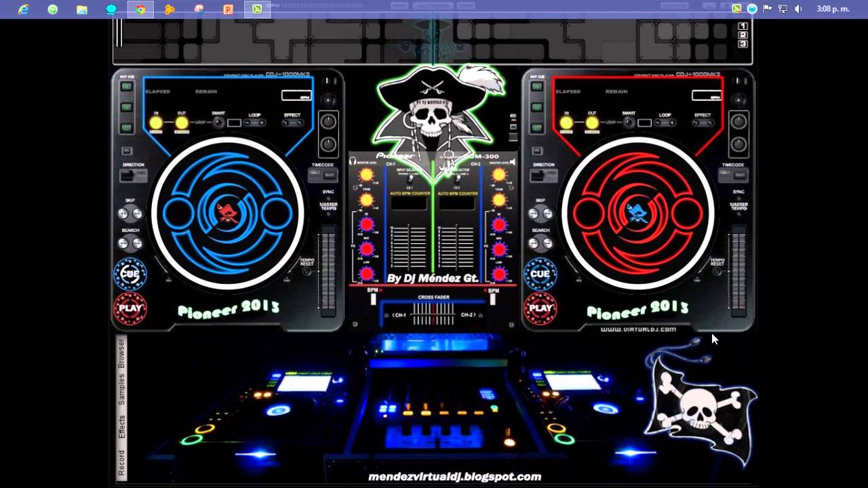Toggle DIRECTION switch on right deck
The width and height of the screenshot is (868, 488).
point(543,176)
